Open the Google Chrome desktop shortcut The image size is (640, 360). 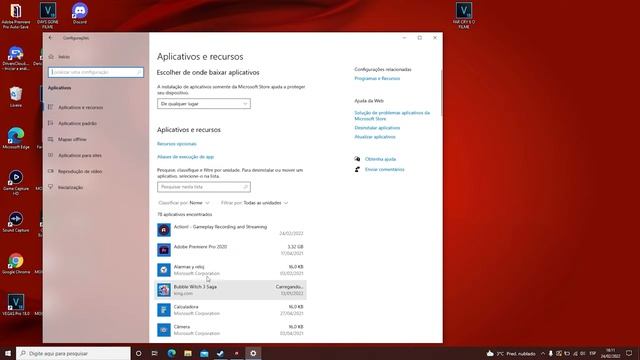point(16,264)
